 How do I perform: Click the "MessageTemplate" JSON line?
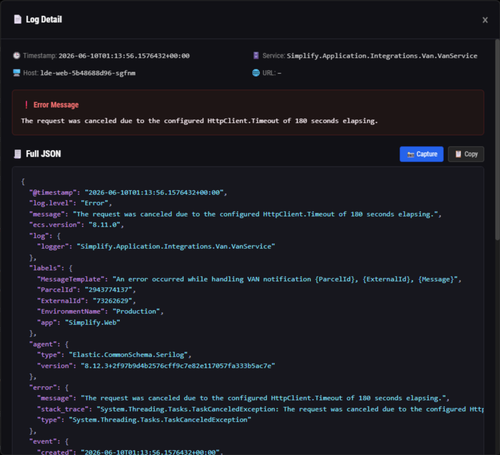pos(249,279)
